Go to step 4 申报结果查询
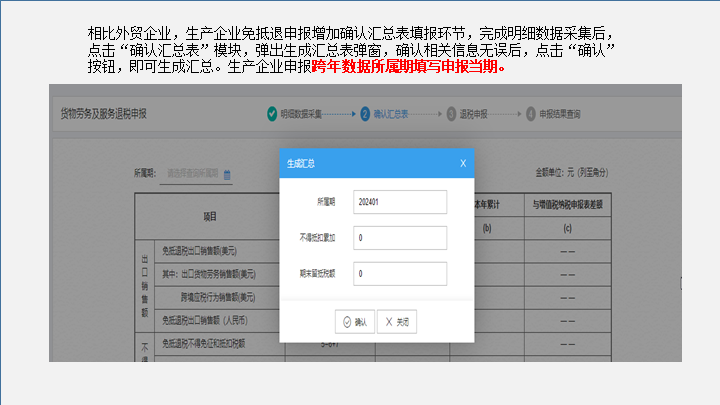 (x=553, y=114)
